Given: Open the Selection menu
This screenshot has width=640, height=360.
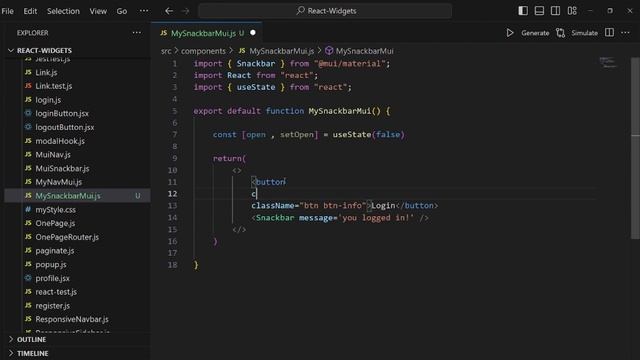Looking at the screenshot, I should click(x=63, y=11).
